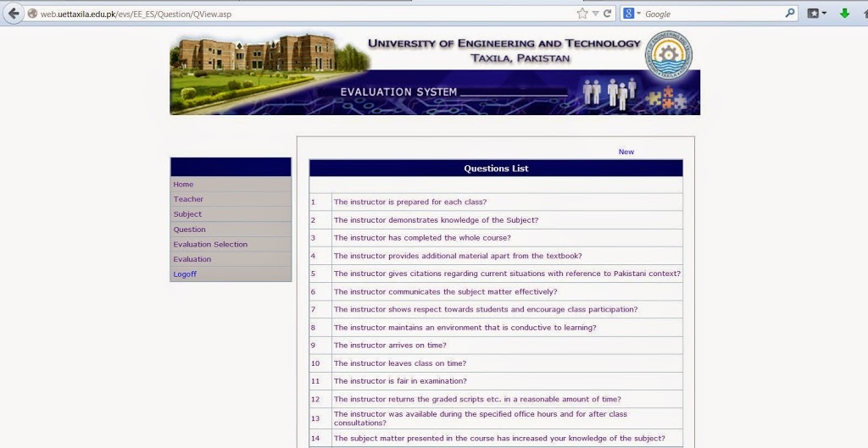This screenshot has height=448, width=868.
Task: Open question about citations in Pakistani context
Action: [507, 274]
